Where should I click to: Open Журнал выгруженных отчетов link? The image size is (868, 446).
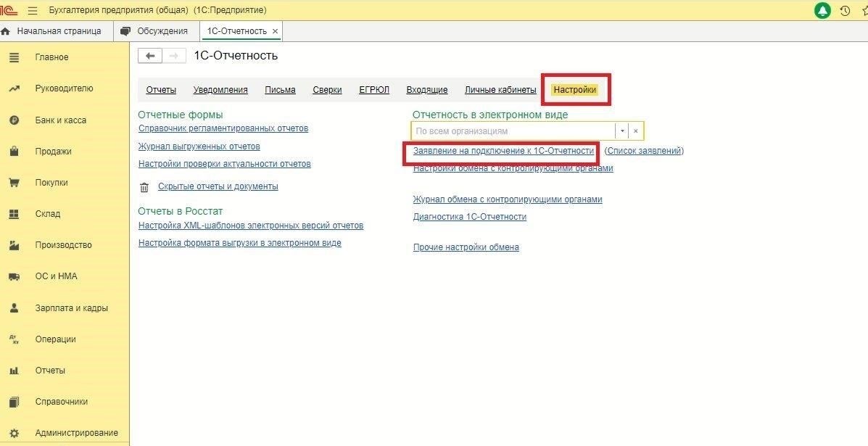point(199,146)
